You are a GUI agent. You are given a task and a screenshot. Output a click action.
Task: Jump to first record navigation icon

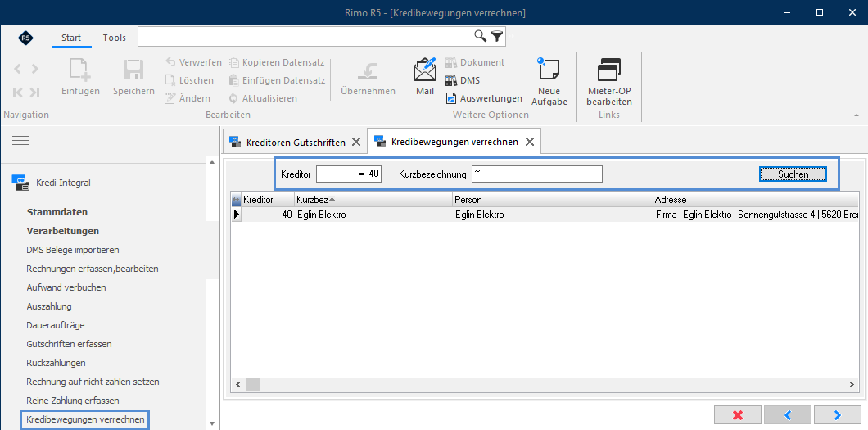coord(18,92)
